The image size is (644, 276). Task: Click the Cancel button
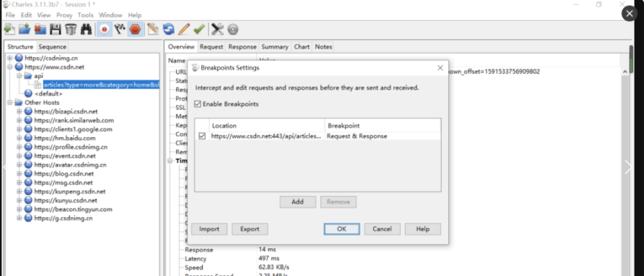tap(382, 229)
